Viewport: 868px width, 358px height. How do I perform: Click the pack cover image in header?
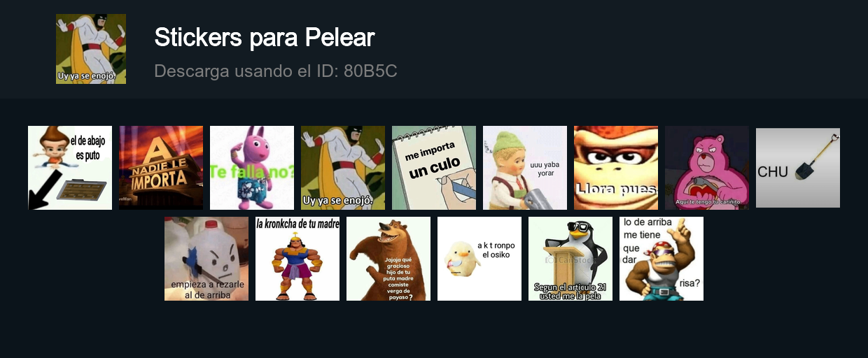coord(91,49)
